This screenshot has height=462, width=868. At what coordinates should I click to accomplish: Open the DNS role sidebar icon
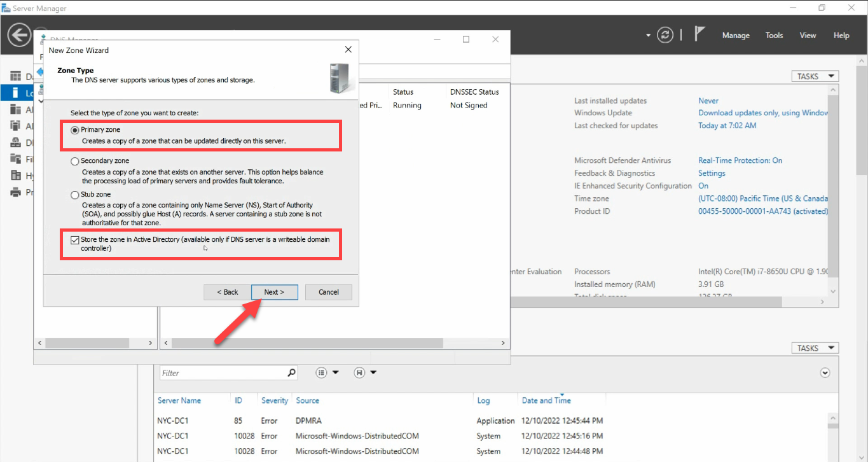point(16,143)
